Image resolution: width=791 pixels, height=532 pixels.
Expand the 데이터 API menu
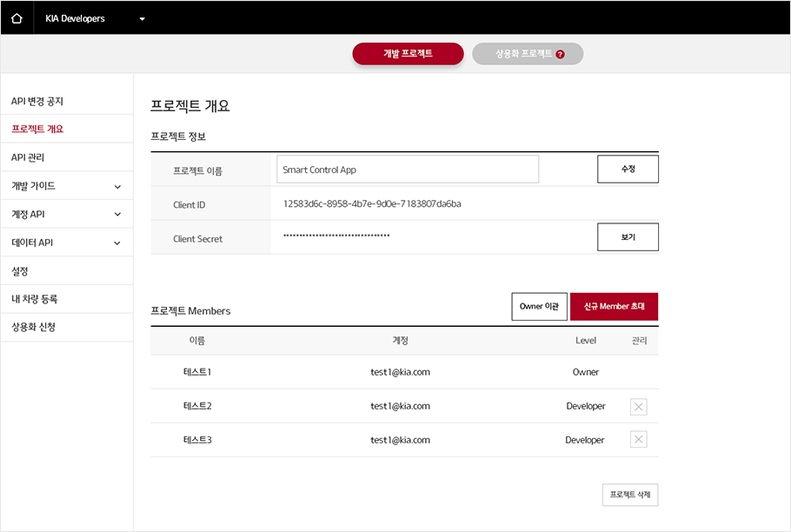pos(117,243)
